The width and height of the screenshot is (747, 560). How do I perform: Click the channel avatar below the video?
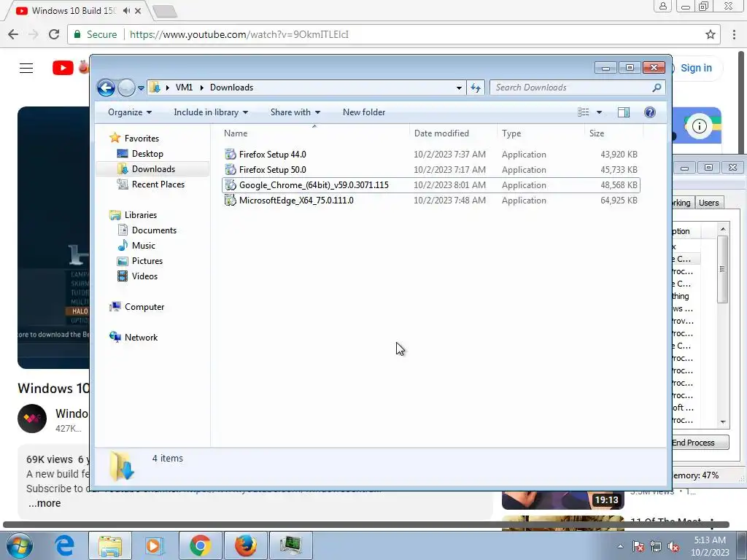click(32, 418)
